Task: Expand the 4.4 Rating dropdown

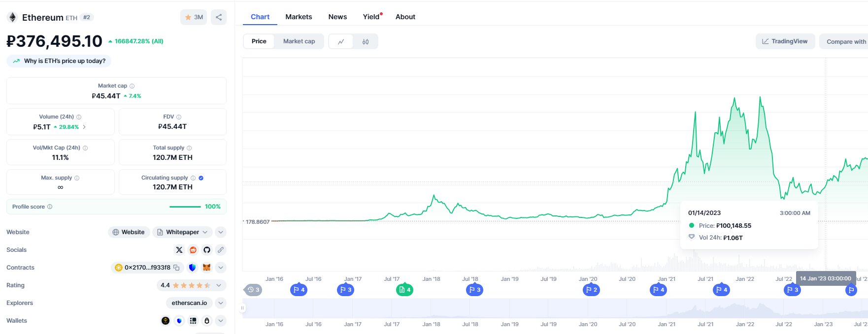Action: coord(192,285)
